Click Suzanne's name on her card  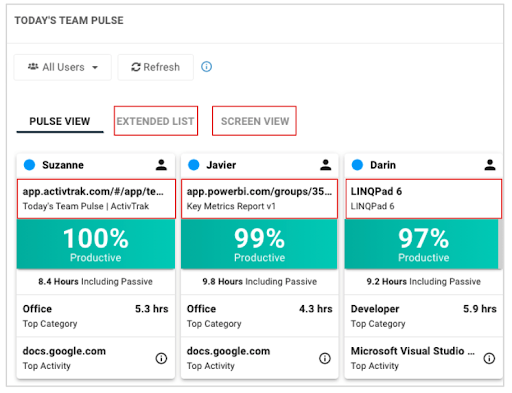click(x=63, y=165)
